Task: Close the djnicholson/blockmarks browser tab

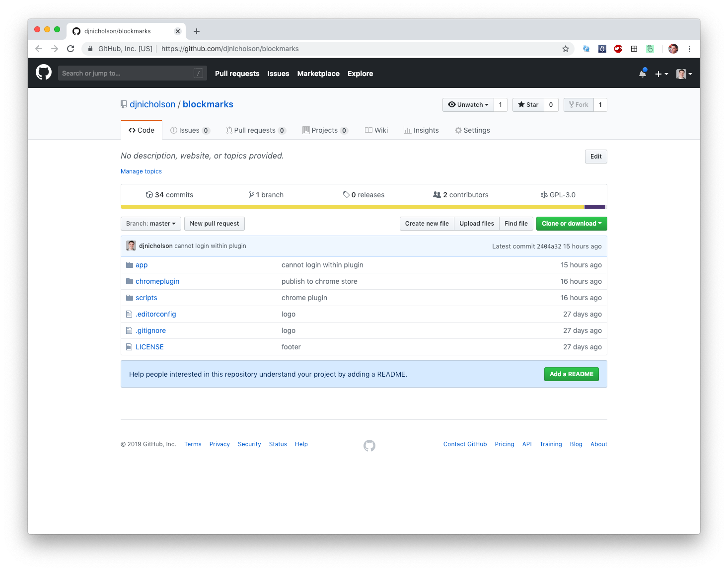Action: click(178, 31)
